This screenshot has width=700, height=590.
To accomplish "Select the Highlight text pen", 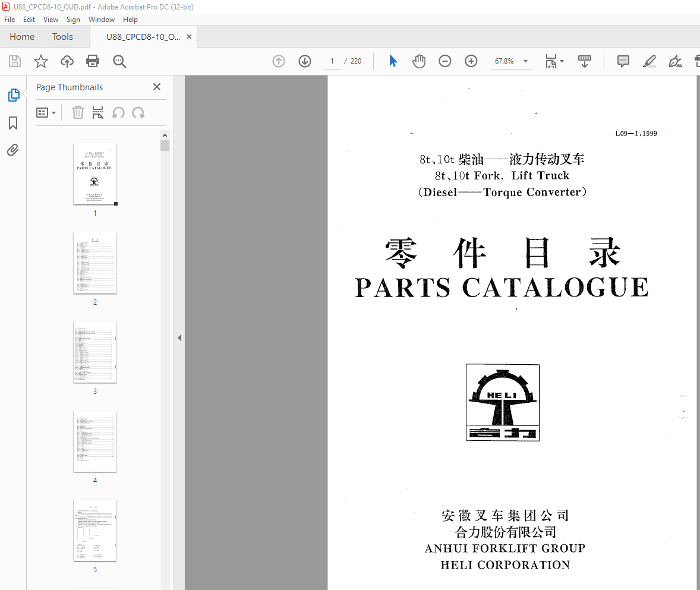I will pyautogui.click(x=649, y=61).
